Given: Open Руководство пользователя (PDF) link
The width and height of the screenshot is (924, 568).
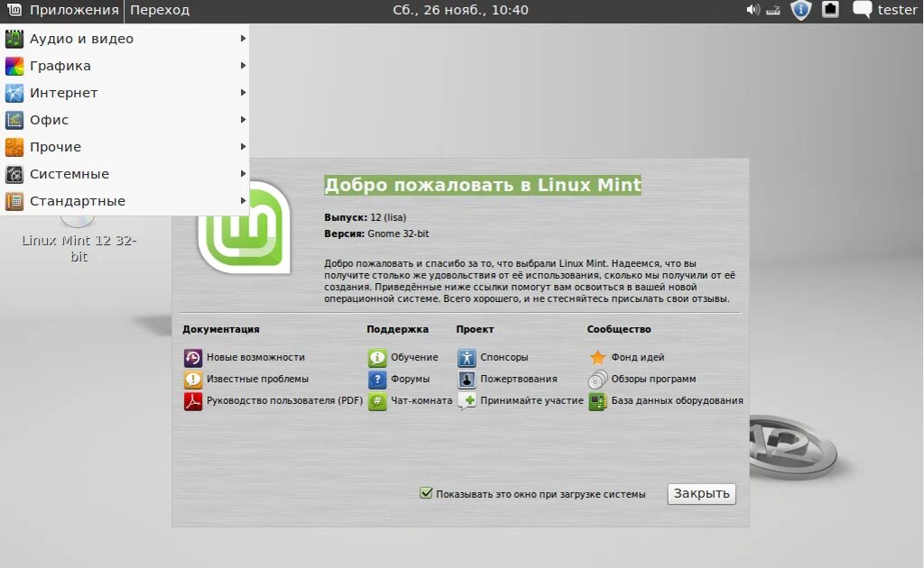Looking at the screenshot, I should [x=284, y=401].
